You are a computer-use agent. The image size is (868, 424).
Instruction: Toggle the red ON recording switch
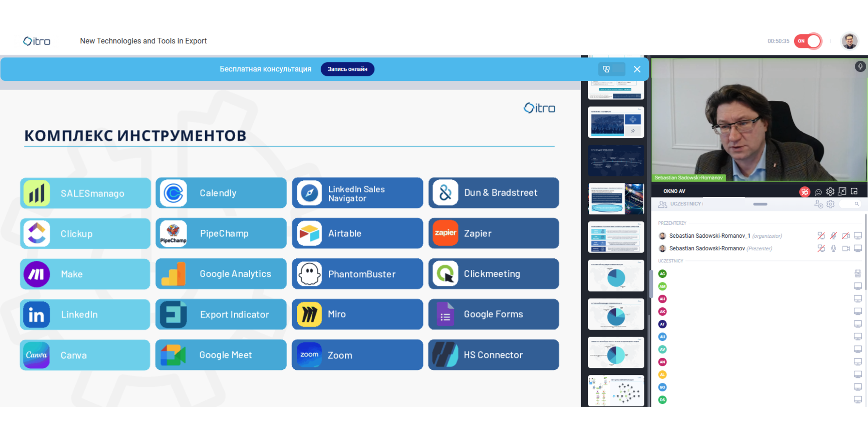(808, 41)
